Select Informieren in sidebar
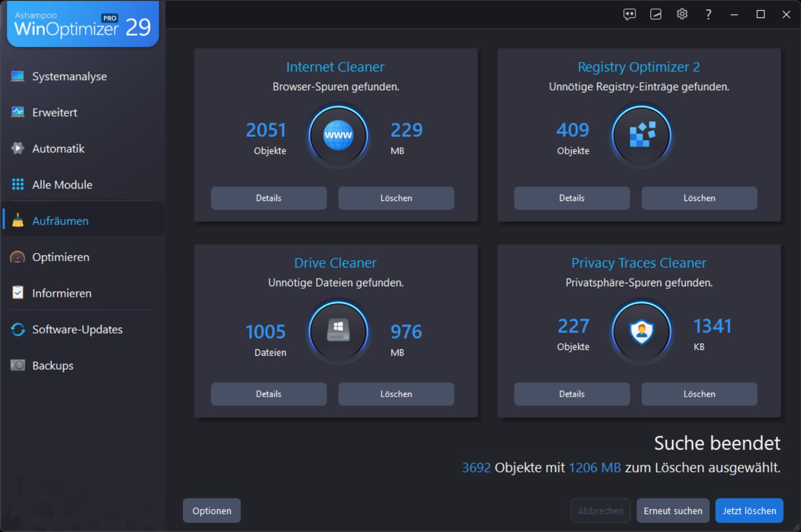The height and width of the screenshot is (532, 801). pyautogui.click(x=83, y=293)
